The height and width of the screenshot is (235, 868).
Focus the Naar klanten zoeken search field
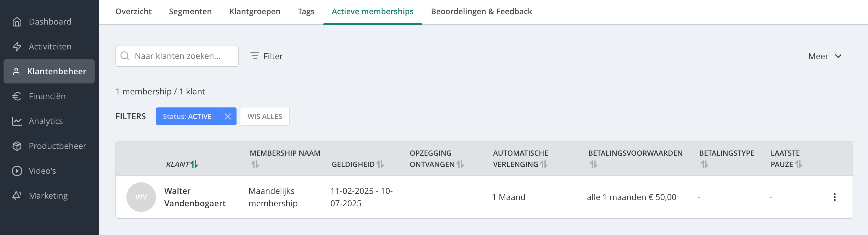coord(177,56)
